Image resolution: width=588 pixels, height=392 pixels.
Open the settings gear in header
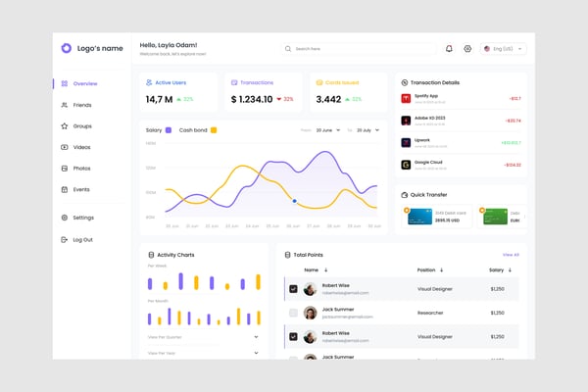(467, 49)
